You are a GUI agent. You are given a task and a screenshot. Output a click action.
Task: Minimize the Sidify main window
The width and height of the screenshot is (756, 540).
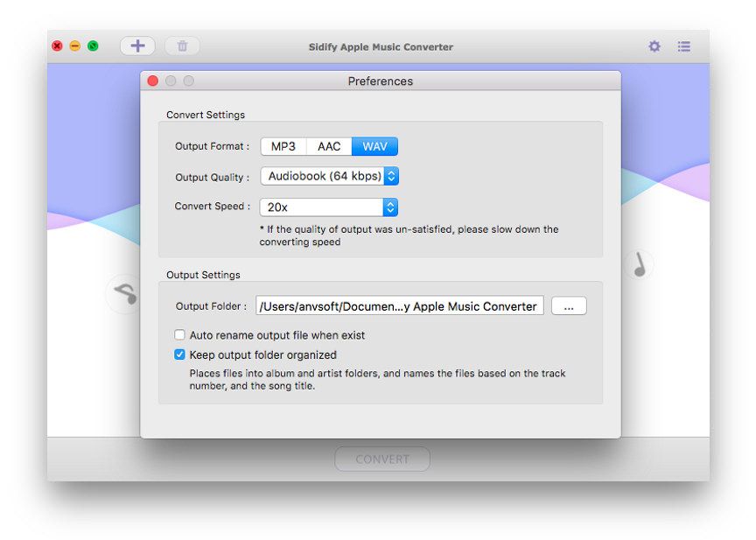[x=75, y=46]
